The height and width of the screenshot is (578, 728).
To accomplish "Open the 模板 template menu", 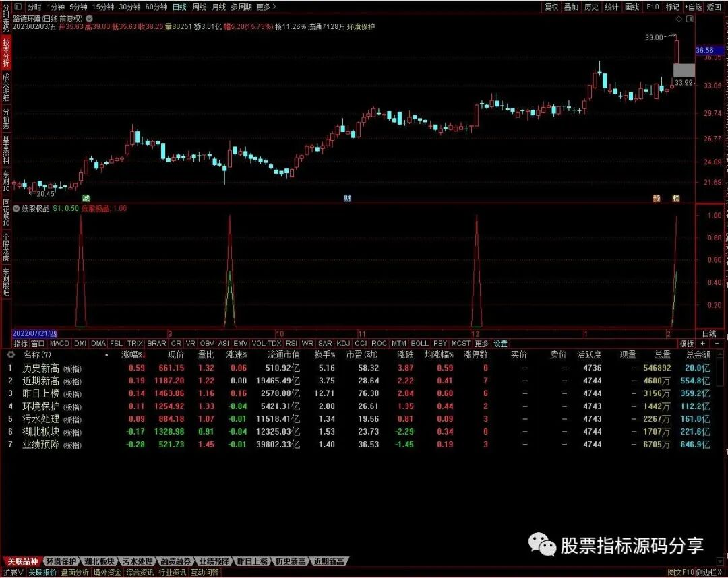I will (x=687, y=344).
